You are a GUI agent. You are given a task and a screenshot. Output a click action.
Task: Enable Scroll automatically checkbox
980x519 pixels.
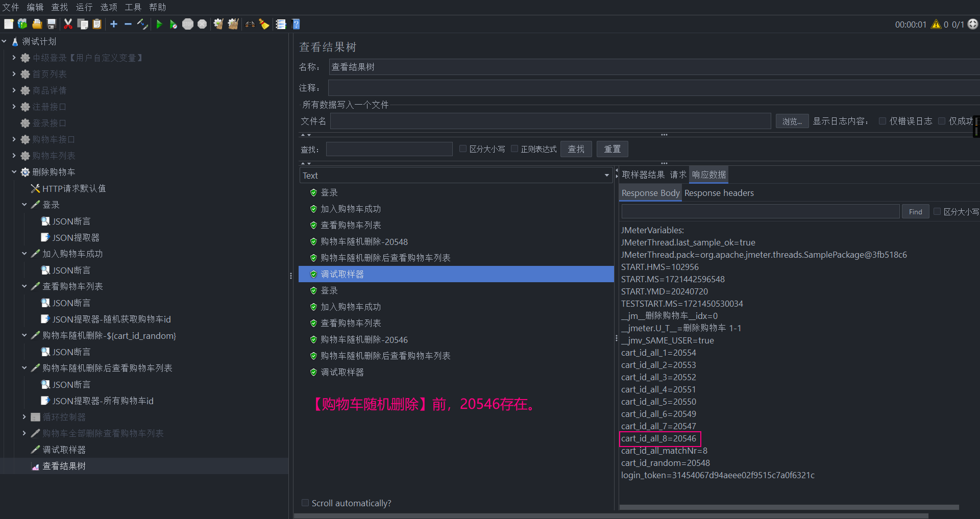pyautogui.click(x=305, y=503)
